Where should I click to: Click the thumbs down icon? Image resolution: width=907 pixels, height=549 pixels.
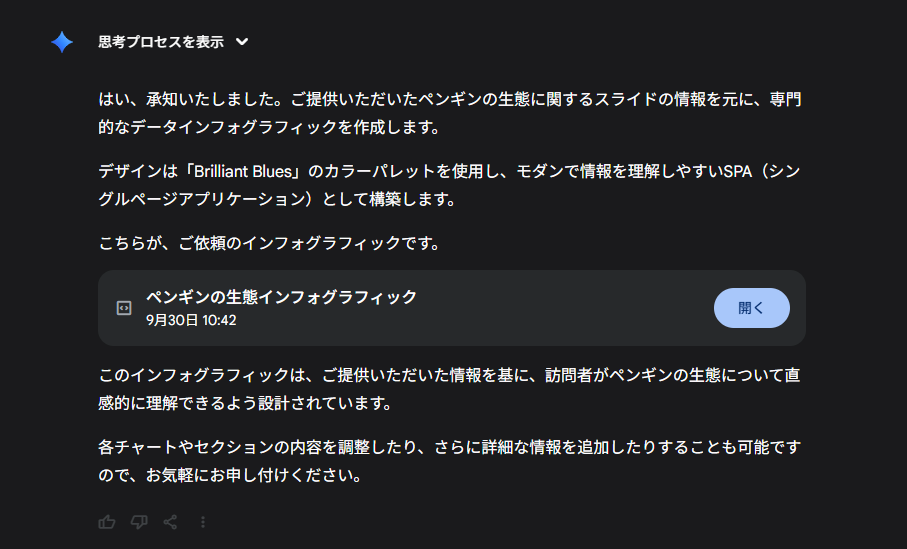[139, 522]
